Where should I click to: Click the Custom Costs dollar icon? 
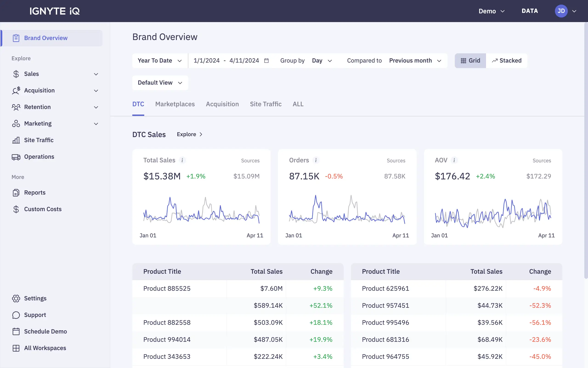[16, 209]
